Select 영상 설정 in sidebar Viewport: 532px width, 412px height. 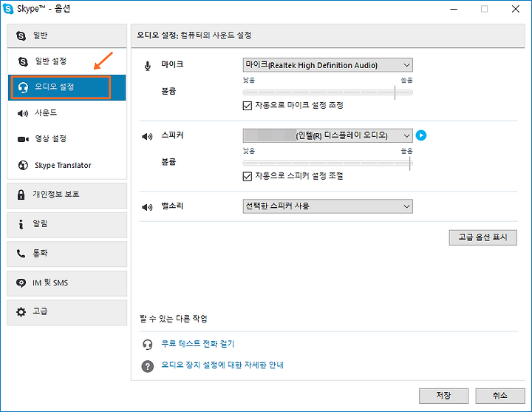click(x=66, y=139)
